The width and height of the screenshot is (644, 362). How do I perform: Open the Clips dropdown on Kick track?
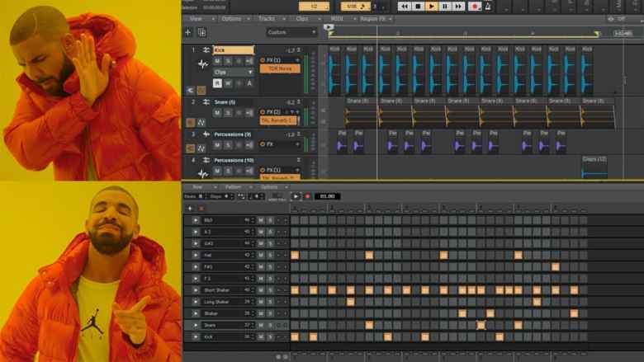click(234, 72)
